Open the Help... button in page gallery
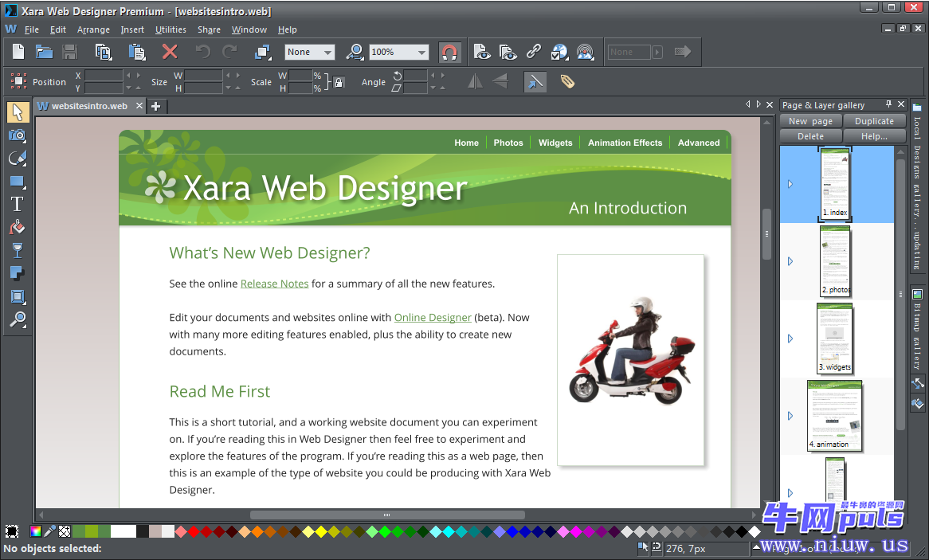 (x=875, y=136)
